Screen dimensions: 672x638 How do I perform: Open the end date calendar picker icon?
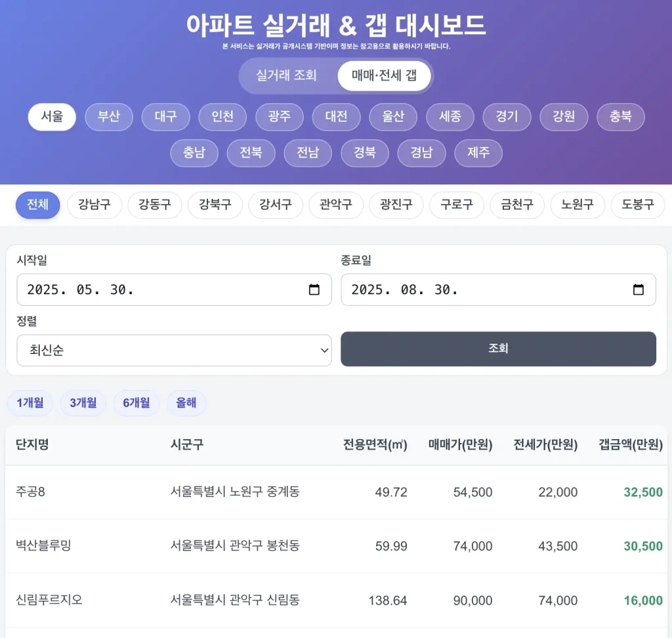638,289
